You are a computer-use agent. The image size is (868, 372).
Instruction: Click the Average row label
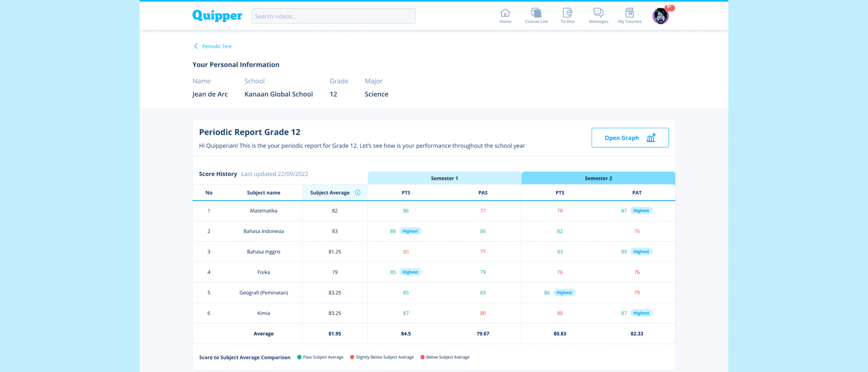pos(263,334)
